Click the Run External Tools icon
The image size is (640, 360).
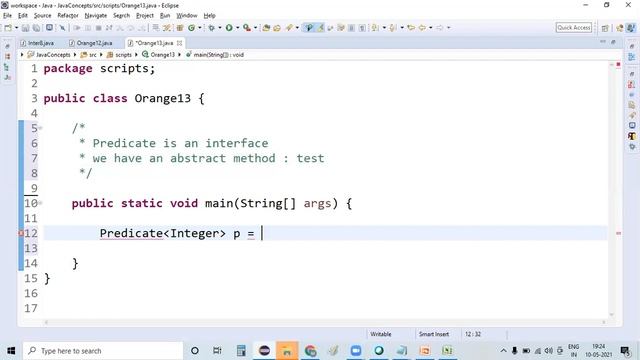[247, 28]
